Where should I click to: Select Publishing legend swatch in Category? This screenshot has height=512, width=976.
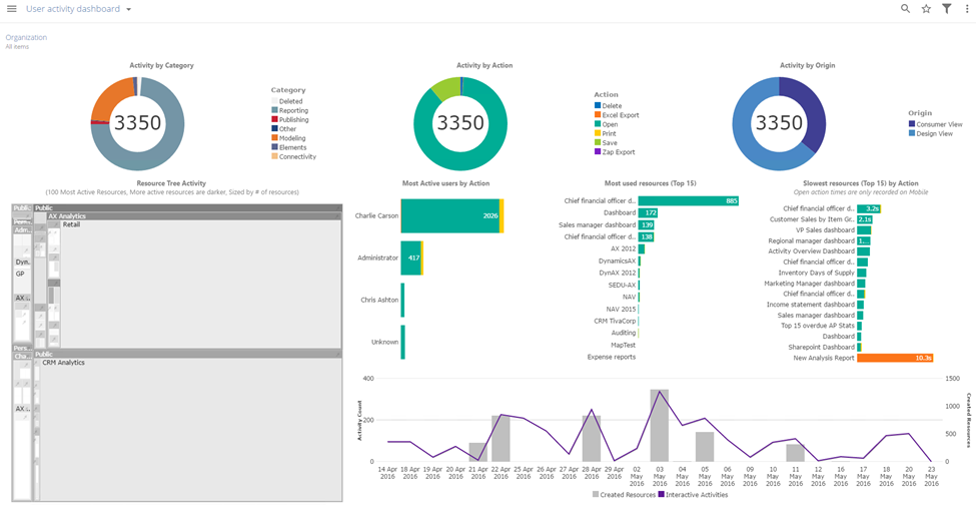(274, 119)
